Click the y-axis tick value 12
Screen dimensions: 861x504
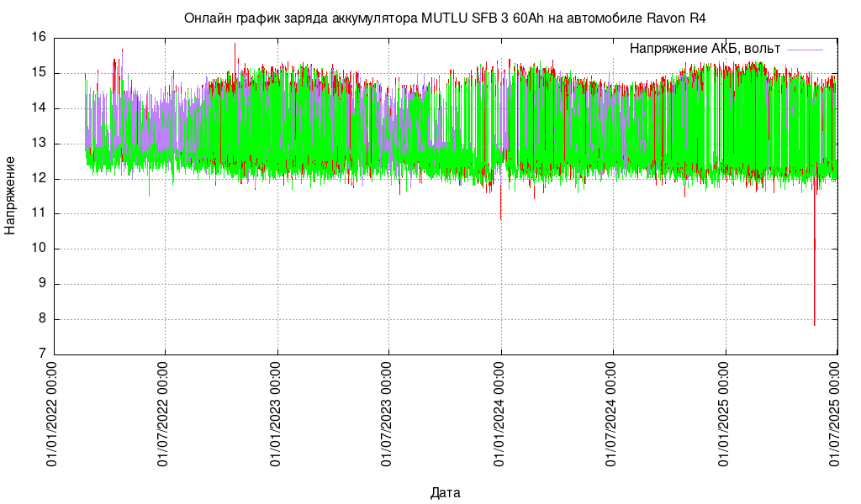39,179
